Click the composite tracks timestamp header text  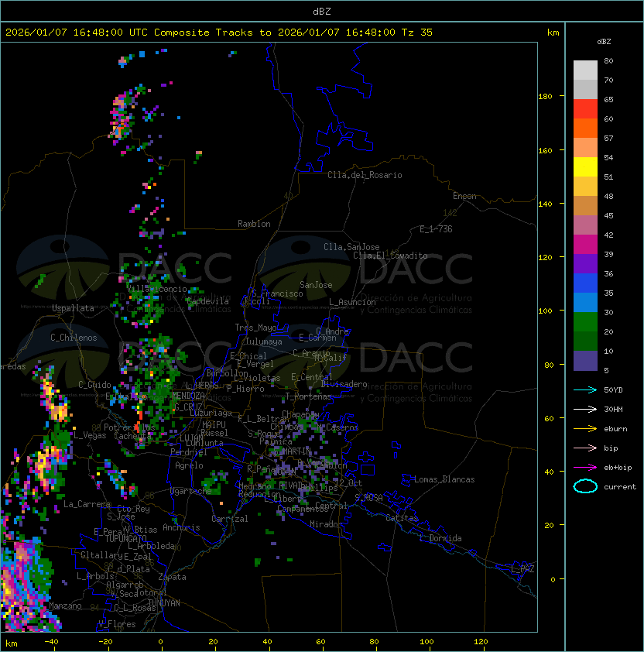(x=219, y=33)
